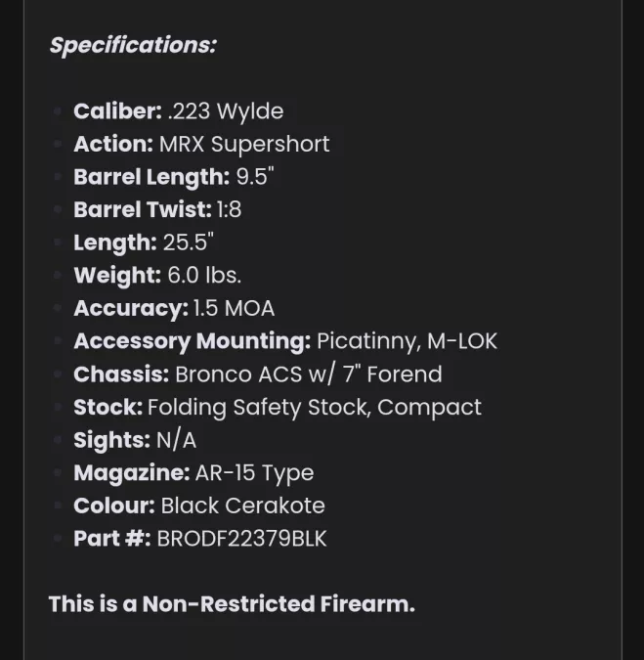This screenshot has height=660, width=644.
Task: Click the Specifications heading
Action: [133, 45]
